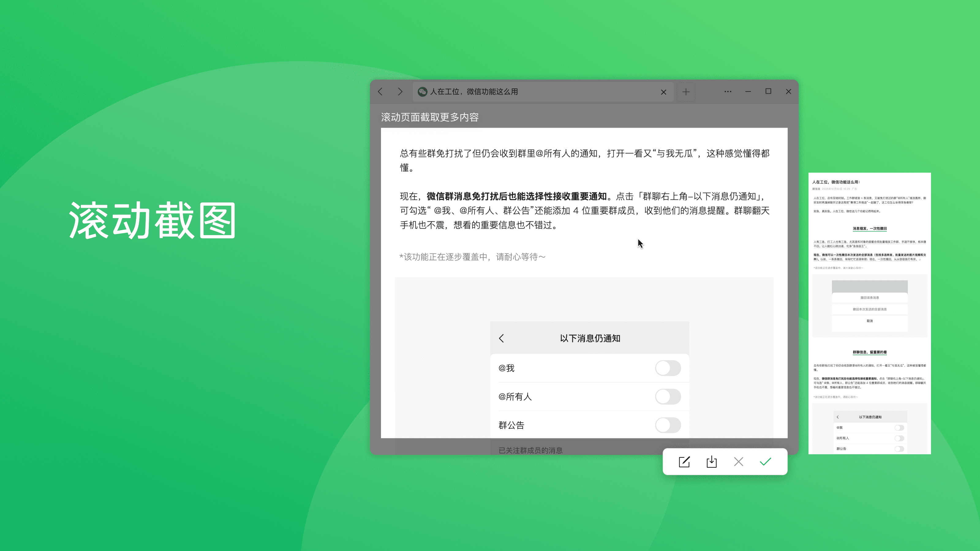Toggle the @我 notification switch
This screenshot has width=980, height=551.
coord(669,368)
